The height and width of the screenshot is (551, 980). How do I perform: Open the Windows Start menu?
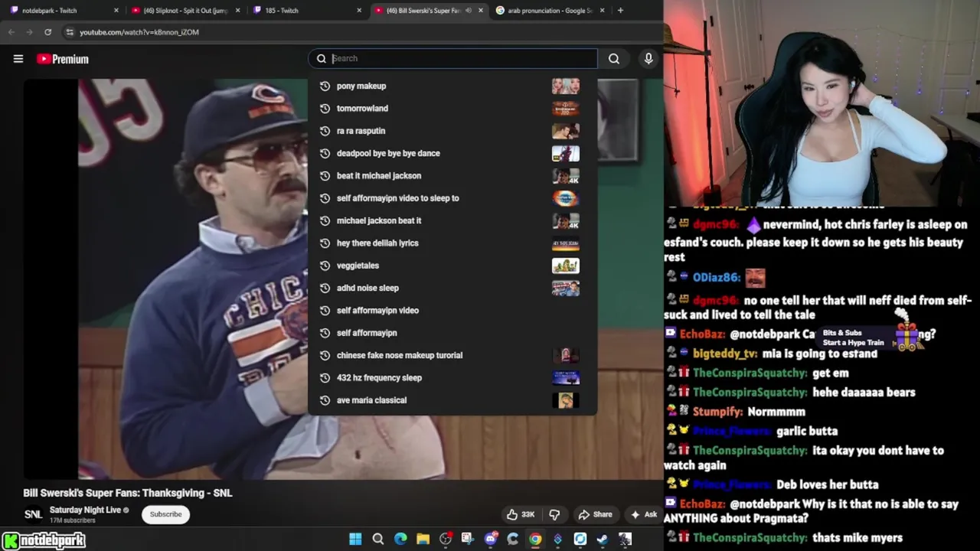[355, 540]
